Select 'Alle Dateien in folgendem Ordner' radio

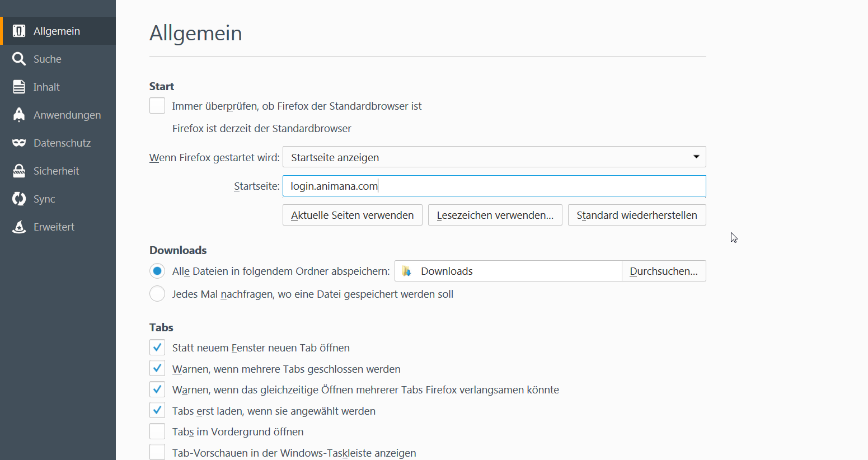157,271
